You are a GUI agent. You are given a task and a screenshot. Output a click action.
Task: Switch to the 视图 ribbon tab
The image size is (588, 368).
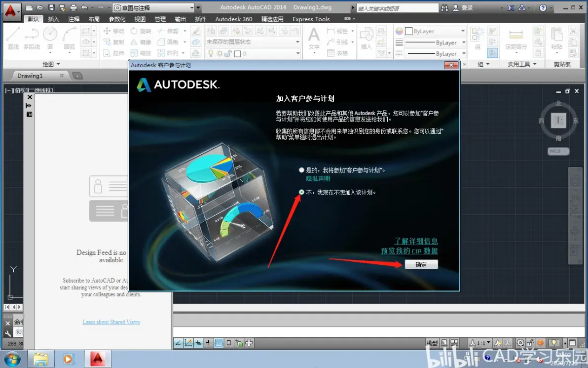coord(140,19)
